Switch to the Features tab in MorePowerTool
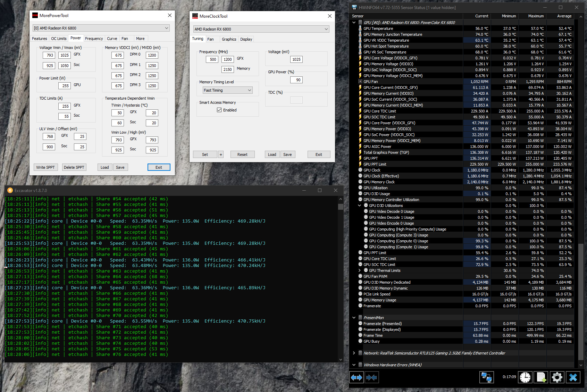This screenshot has height=392, width=587. point(40,39)
